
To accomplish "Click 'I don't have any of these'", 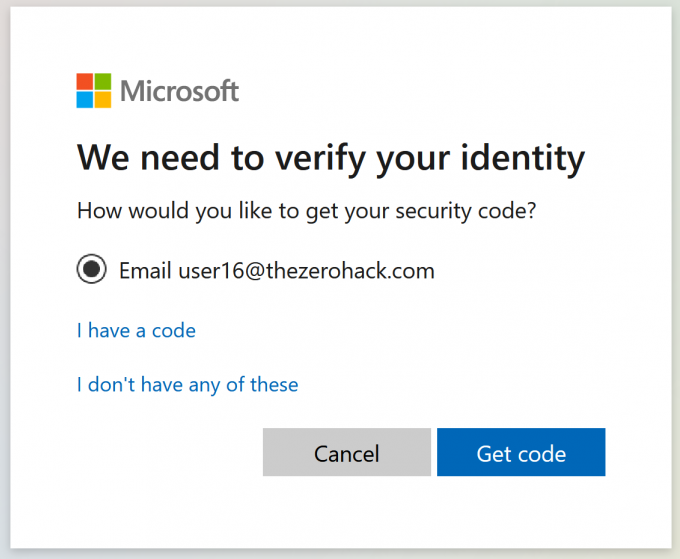I will [187, 384].
